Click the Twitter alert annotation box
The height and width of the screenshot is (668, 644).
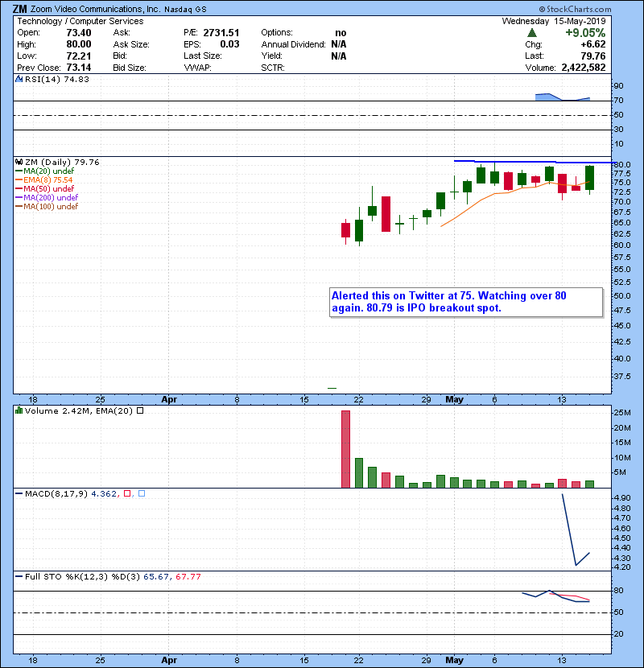pyautogui.click(x=466, y=302)
